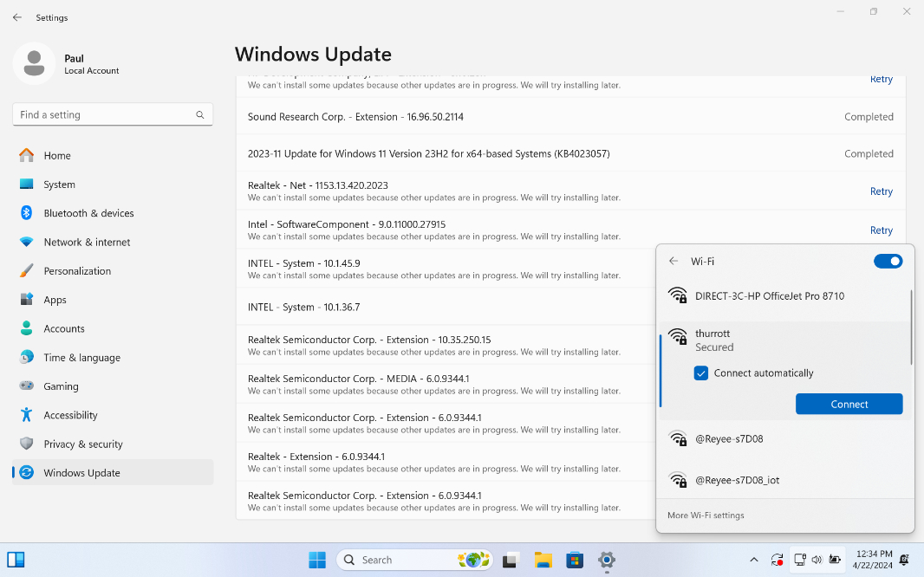Retry the Realtek Net update

click(881, 191)
